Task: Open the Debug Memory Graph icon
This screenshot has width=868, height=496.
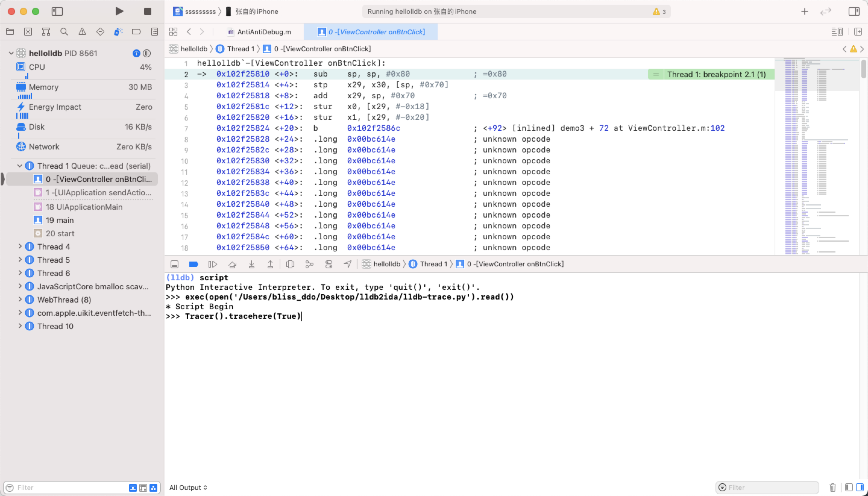Action: (309, 264)
